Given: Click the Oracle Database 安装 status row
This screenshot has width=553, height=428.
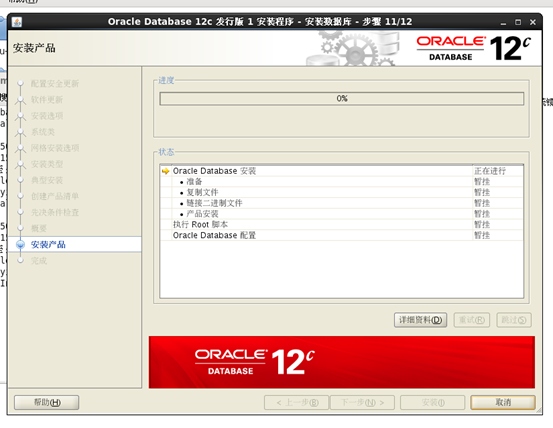Looking at the screenshot, I should 341,171.
